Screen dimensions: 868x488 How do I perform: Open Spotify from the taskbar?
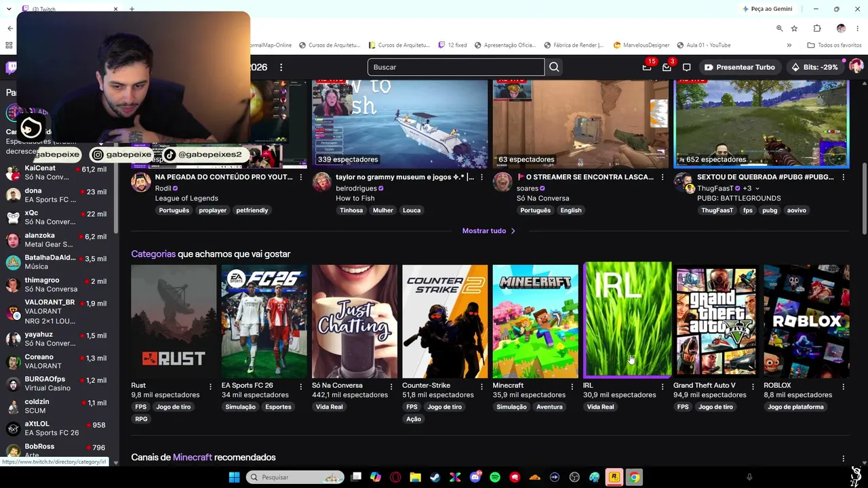point(495,477)
